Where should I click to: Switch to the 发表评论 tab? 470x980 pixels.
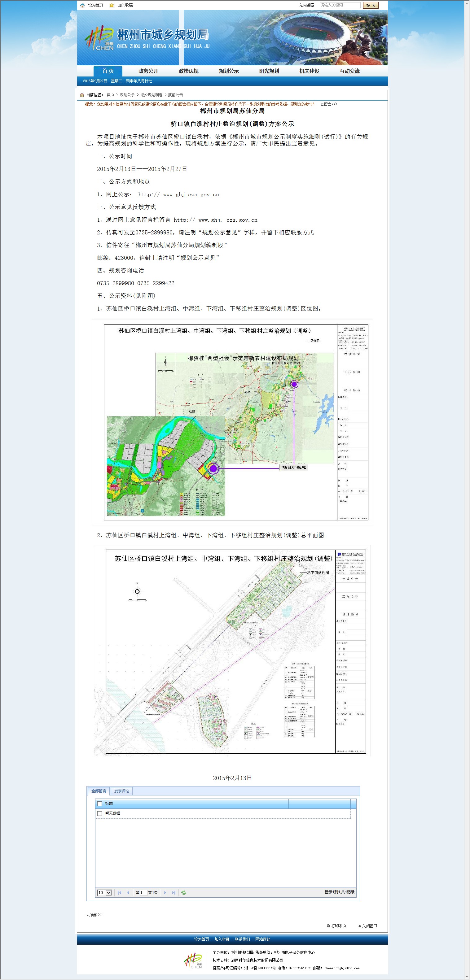tap(121, 791)
